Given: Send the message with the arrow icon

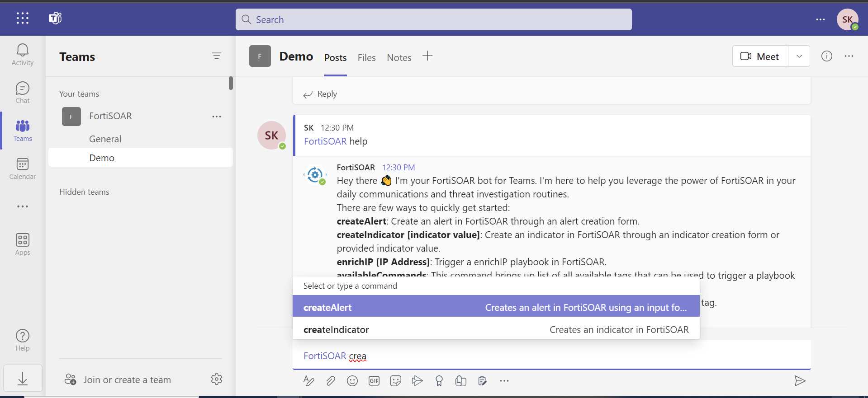Looking at the screenshot, I should [x=799, y=381].
